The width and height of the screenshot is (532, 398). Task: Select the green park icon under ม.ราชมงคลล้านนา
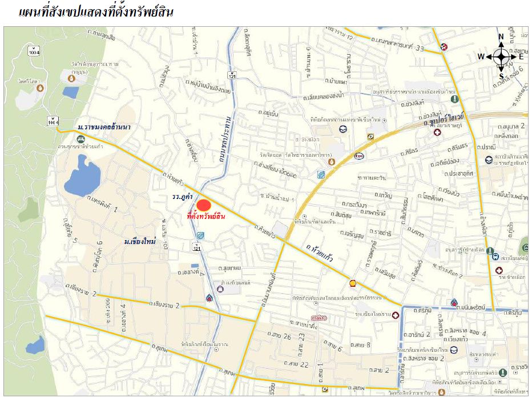point(80,139)
